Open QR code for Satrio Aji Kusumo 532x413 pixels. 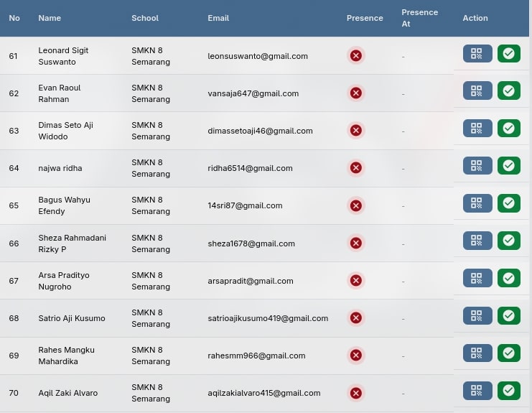pyautogui.click(x=477, y=315)
